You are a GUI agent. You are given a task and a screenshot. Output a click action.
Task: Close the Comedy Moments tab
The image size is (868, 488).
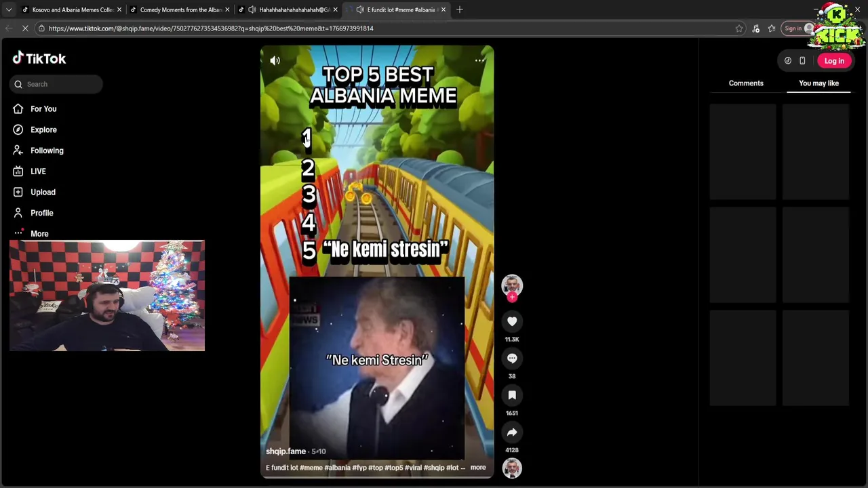(227, 9)
